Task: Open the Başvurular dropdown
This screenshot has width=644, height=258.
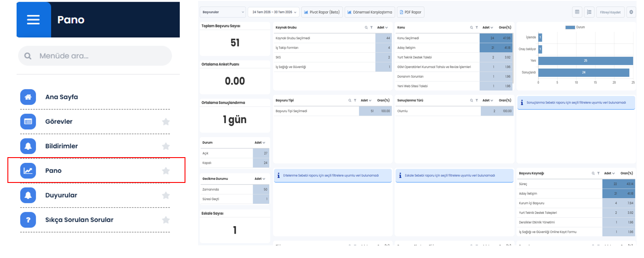Action: point(223,12)
